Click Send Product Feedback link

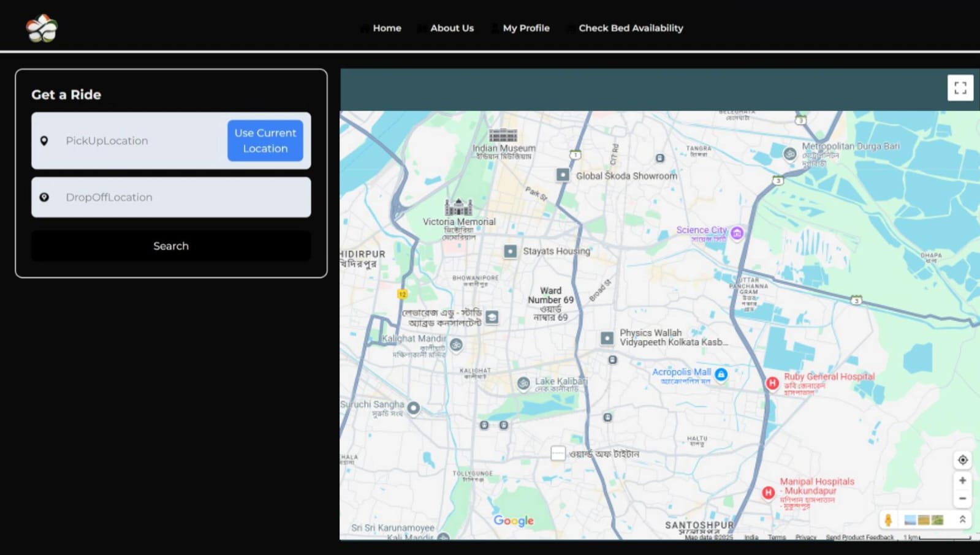tap(859, 537)
